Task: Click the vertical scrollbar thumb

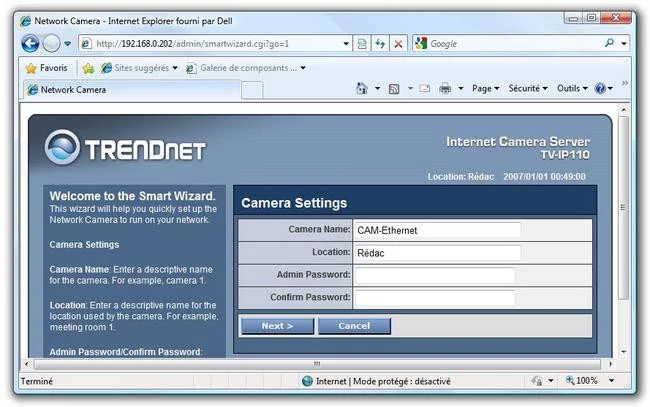Action: [x=623, y=207]
